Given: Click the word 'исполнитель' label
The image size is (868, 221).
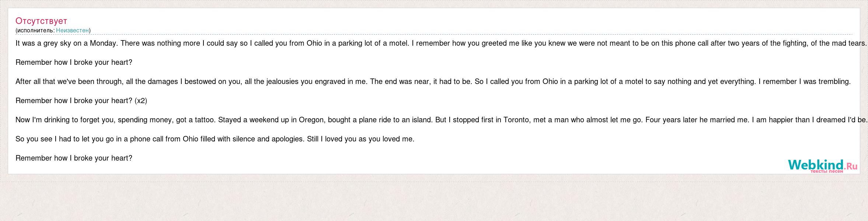Looking at the screenshot, I should point(36,30).
